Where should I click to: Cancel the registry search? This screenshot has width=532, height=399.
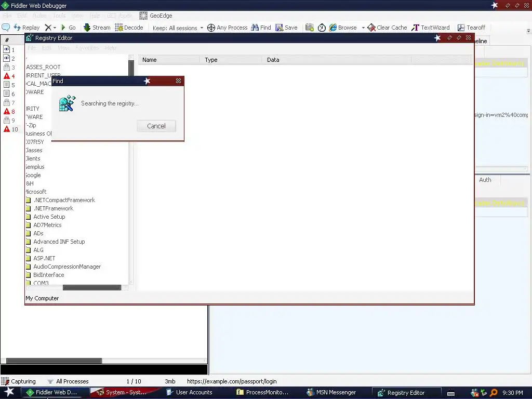pos(156,126)
